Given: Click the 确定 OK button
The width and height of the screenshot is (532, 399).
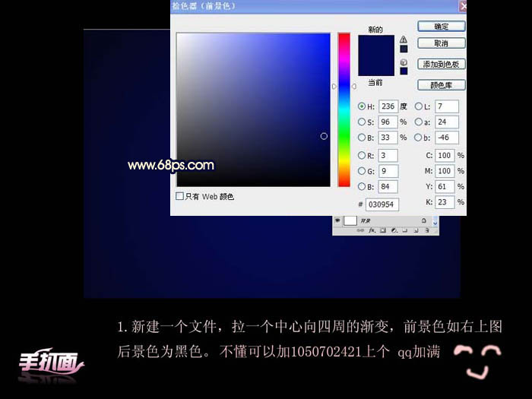Looking at the screenshot, I should click(441, 27).
